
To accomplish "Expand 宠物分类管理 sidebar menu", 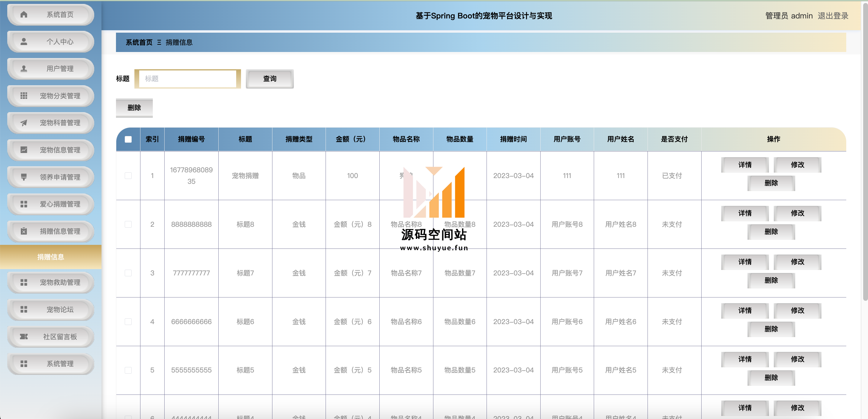I will click(50, 96).
